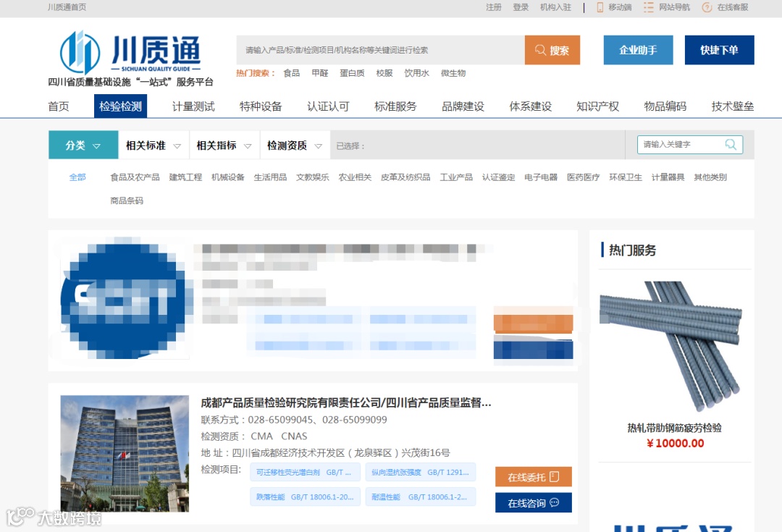782x532 pixels.
Task: Click the 机构入驻 link
Action: tap(555, 7)
